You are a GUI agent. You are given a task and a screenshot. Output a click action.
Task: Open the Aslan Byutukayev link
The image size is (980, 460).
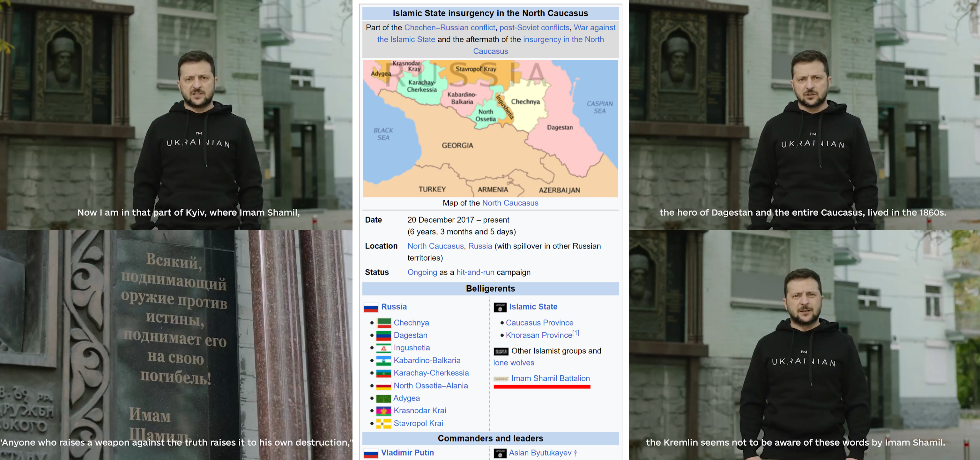[x=540, y=452]
